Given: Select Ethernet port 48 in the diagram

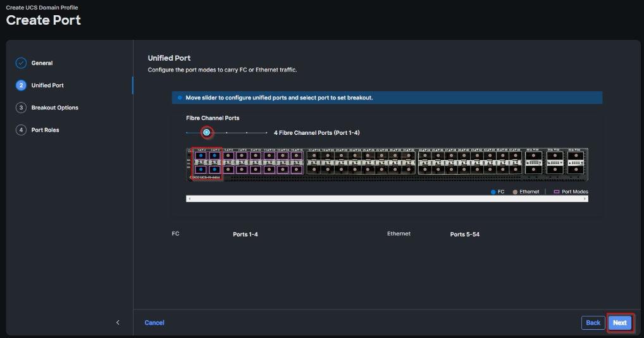Looking at the screenshot, I should point(516,169).
